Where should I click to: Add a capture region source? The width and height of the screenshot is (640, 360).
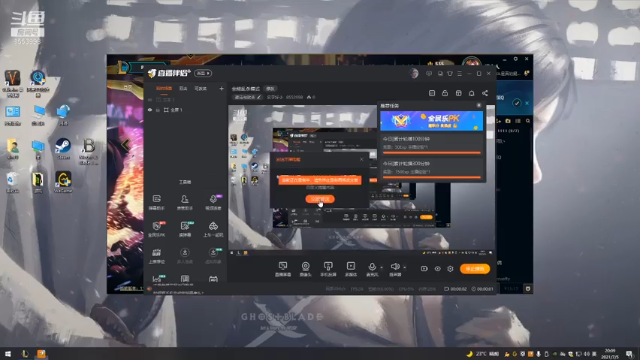coord(351,269)
